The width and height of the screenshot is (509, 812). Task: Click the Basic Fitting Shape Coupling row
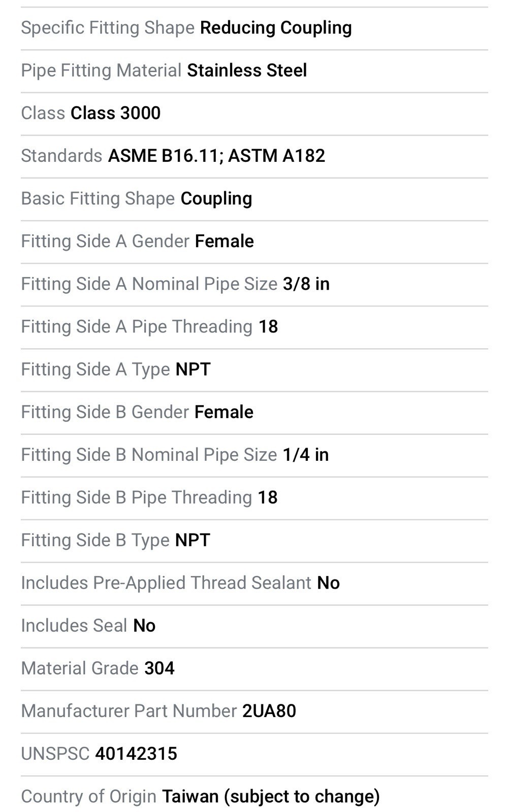(x=254, y=199)
